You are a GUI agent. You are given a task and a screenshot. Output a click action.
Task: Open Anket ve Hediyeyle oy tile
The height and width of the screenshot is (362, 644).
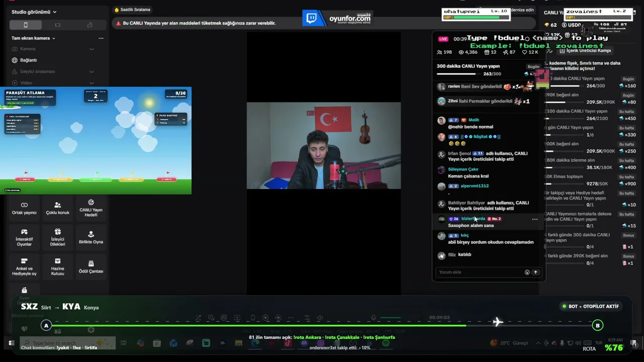pyautogui.click(x=24, y=266)
